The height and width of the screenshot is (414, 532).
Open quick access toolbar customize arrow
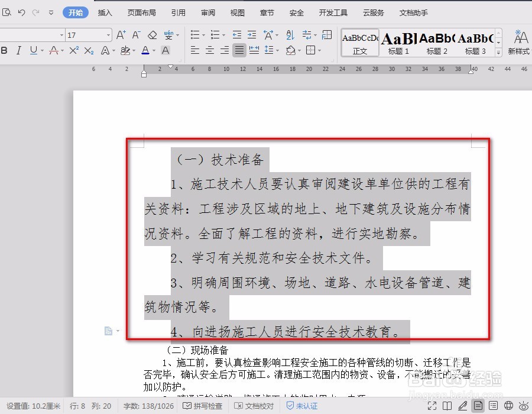(51, 13)
